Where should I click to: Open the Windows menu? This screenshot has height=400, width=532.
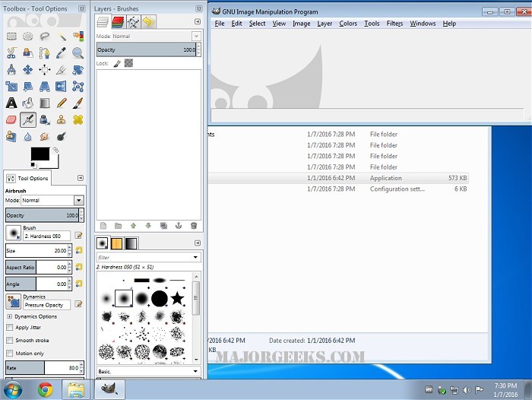[x=423, y=24]
